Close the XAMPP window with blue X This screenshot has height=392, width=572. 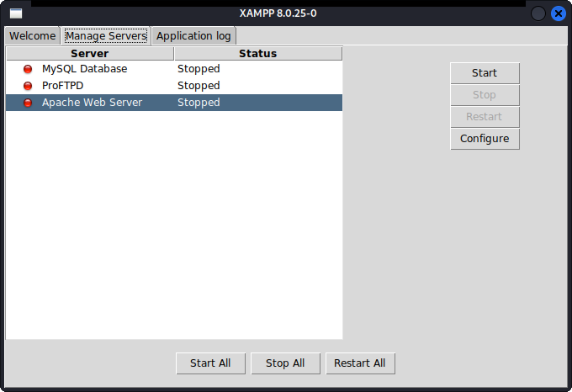click(559, 13)
